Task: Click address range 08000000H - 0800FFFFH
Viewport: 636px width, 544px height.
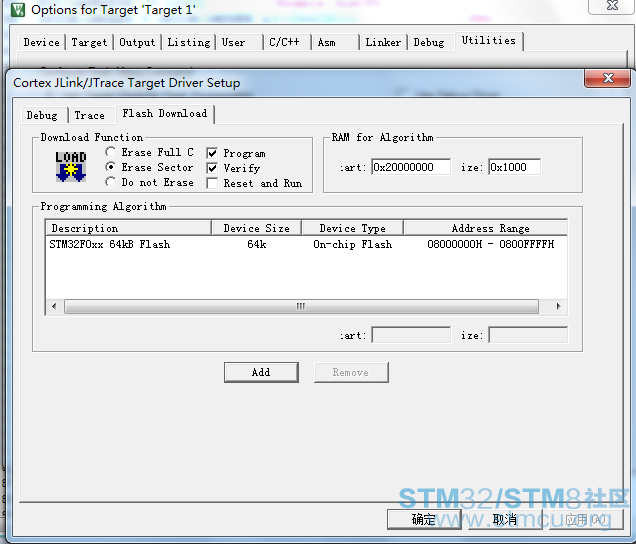Action: [490, 244]
